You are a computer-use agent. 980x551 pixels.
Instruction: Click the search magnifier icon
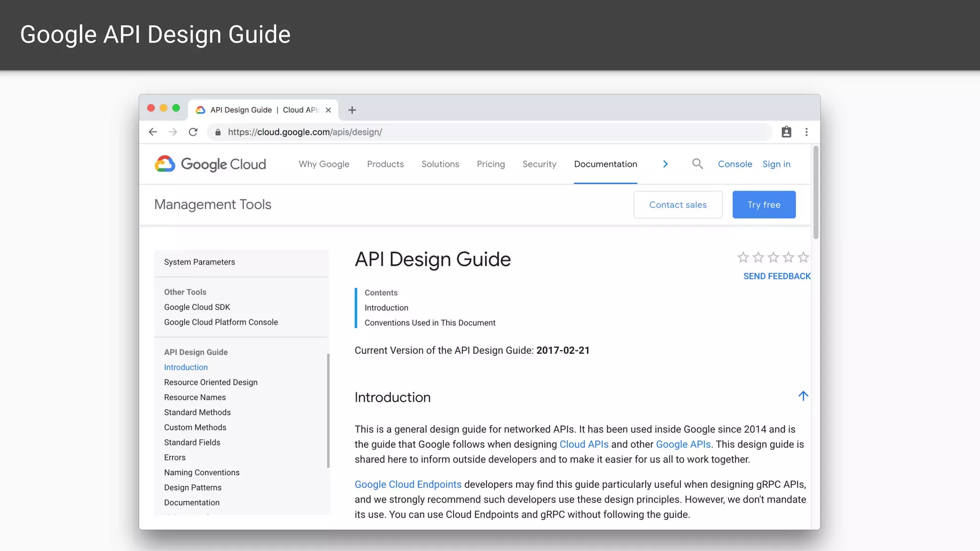pyautogui.click(x=697, y=164)
